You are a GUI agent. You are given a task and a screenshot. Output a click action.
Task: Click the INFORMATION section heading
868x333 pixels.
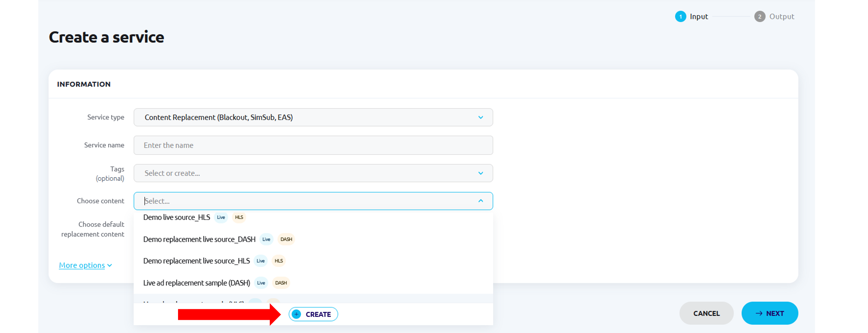click(84, 84)
